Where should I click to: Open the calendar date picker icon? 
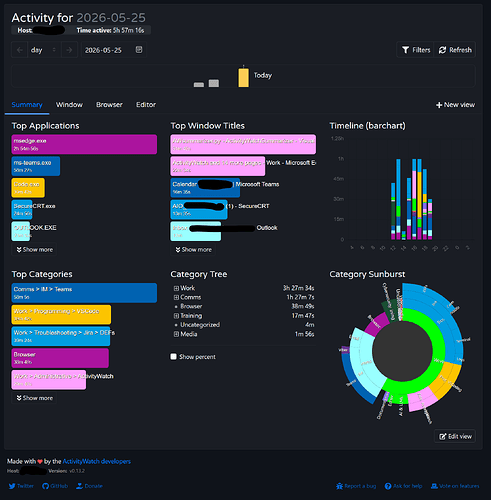(x=139, y=50)
